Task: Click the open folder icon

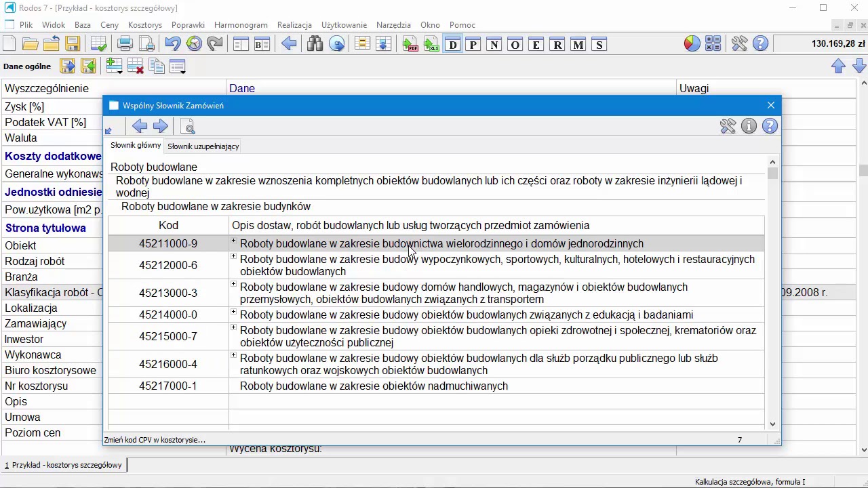Action: (30, 45)
